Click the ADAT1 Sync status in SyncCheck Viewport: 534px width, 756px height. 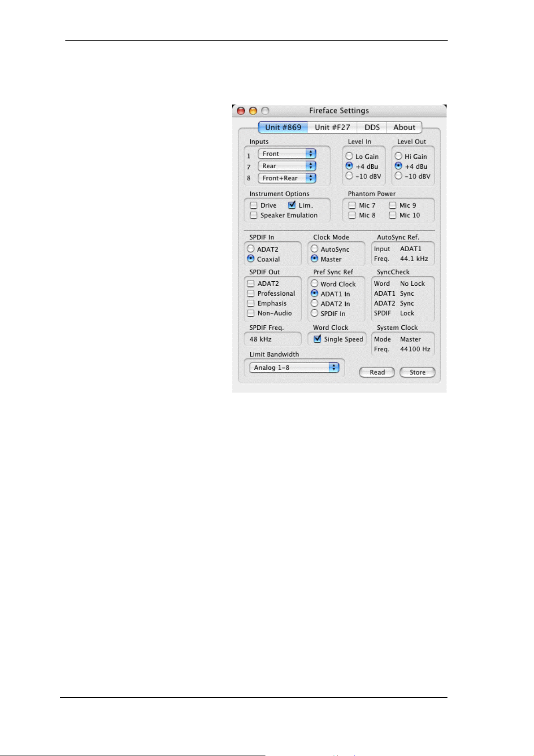point(407,293)
